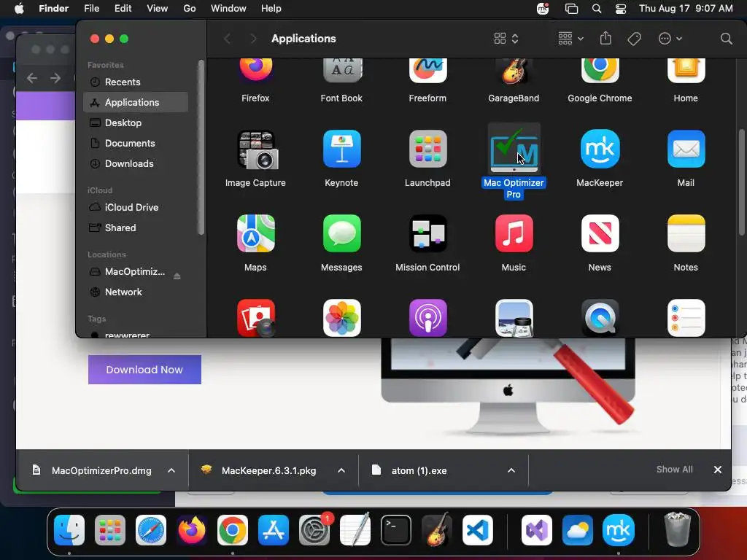
Task: Open the Window menu
Action: (228, 9)
